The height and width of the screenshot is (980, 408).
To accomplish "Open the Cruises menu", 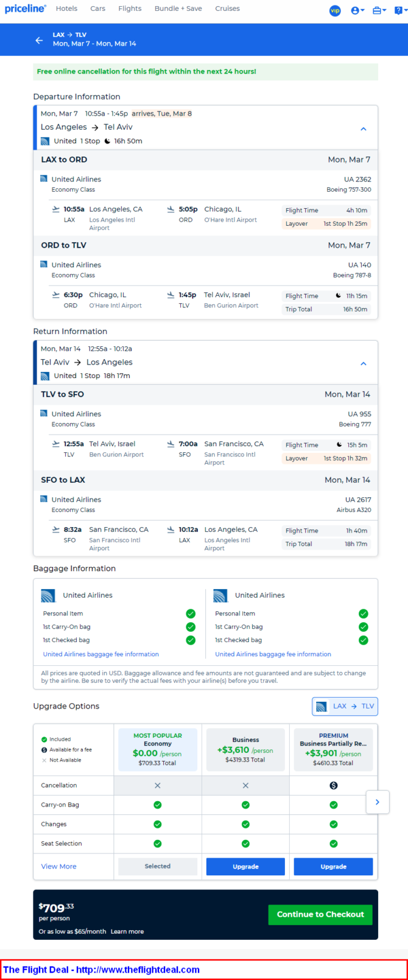I will pyautogui.click(x=227, y=9).
